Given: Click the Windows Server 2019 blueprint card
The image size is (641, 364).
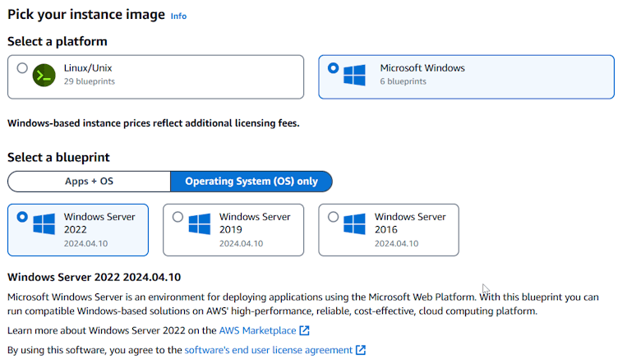Looking at the screenshot, I should point(233,230).
